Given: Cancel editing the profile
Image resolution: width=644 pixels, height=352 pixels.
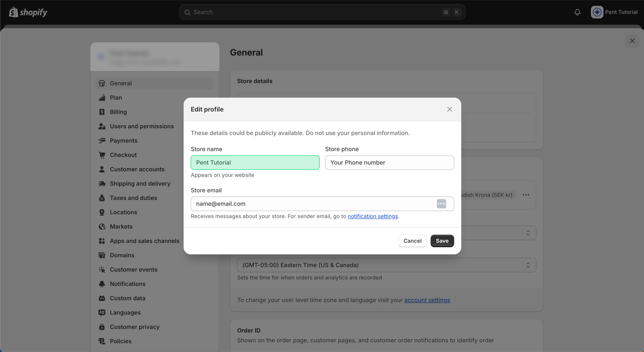Looking at the screenshot, I should click(x=412, y=241).
